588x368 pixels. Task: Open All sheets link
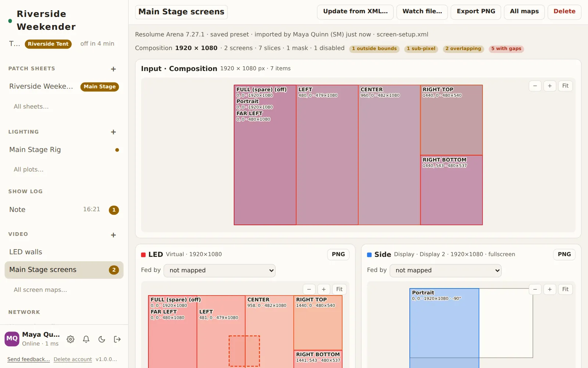click(x=31, y=107)
